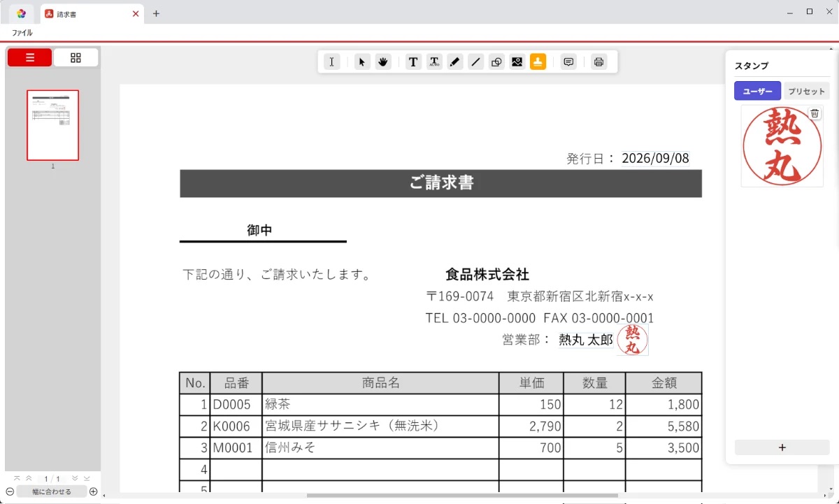Switch sidebar to grid thumbnail view
This screenshot has height=504, width=839.
(76, 58)
